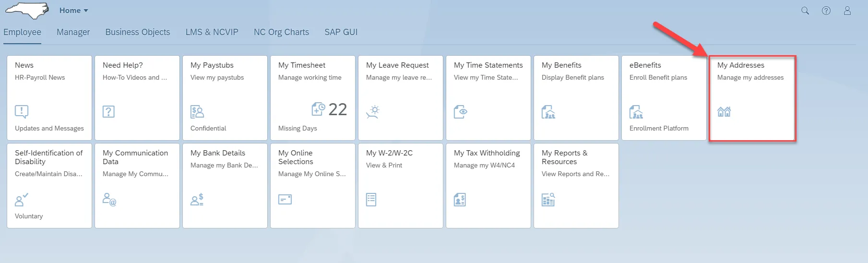The height and width of the screenshot is (263, 868).
Task: Open the help question mark icon
Action: point(826,11)
